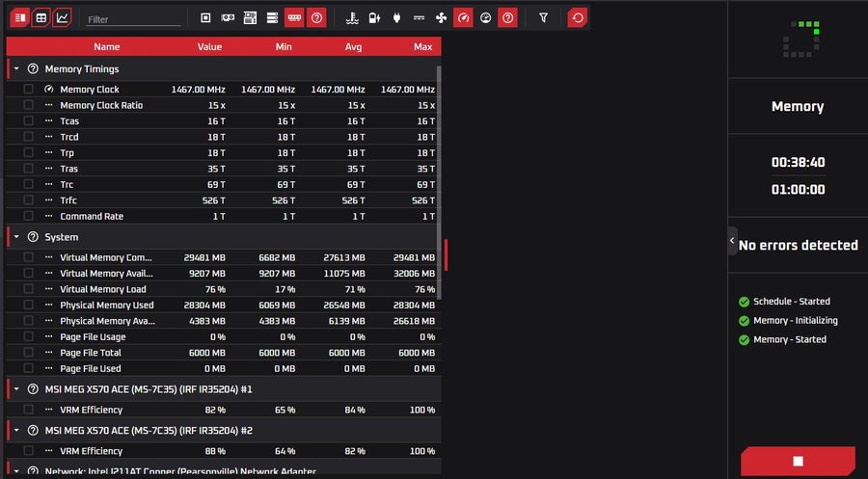Sort by the Name column header
The width and height of the screenshot is (868, 479).
[107, 47]
